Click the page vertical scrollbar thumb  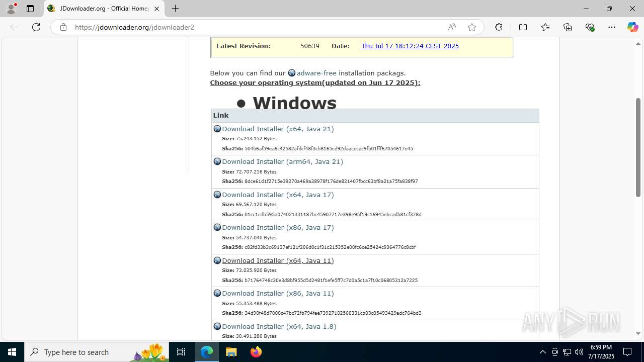[x=638, y=147]
